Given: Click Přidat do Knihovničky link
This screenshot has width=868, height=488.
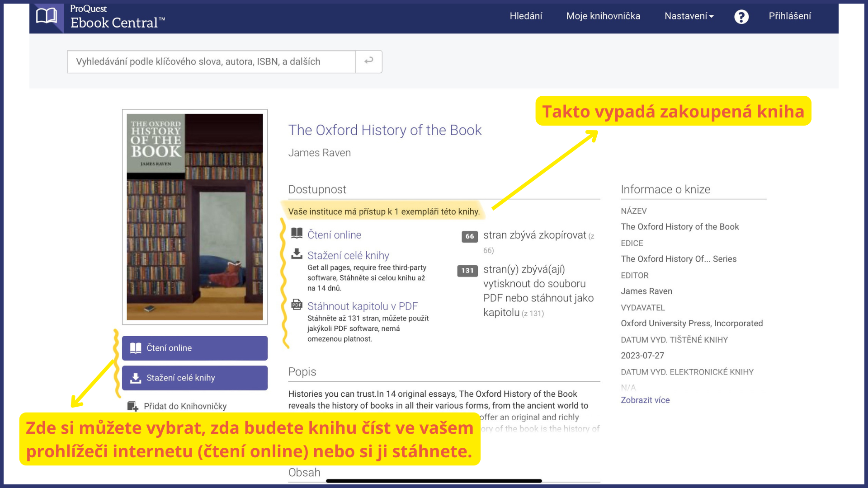Looking at the screenshot, I should point(185,406).
